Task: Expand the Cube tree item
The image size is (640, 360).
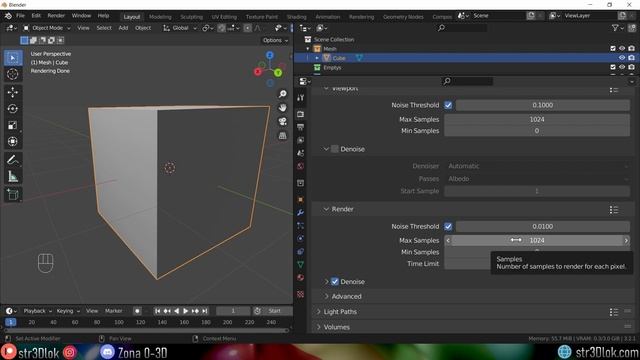Action: click(317, 58)
